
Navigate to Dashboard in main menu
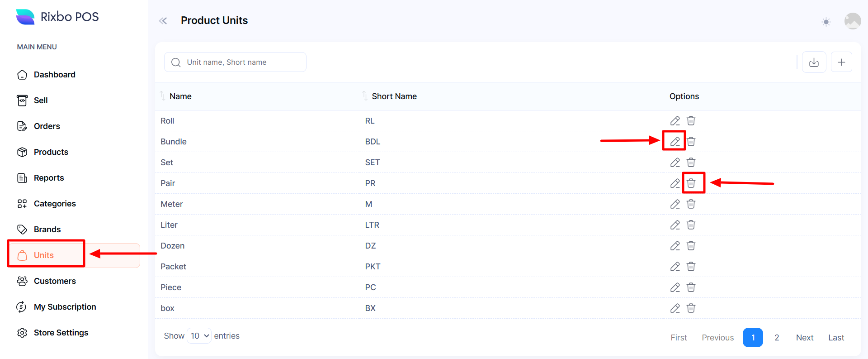54,75
